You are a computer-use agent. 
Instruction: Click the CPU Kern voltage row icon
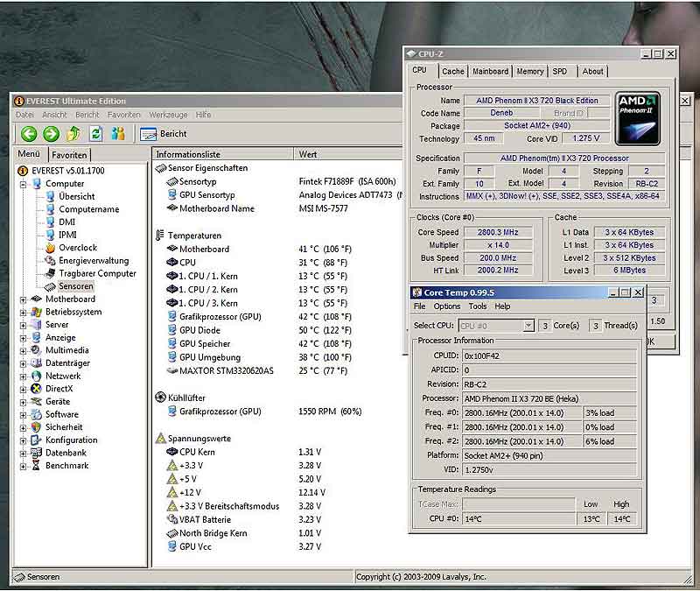[x=171, y=452]
